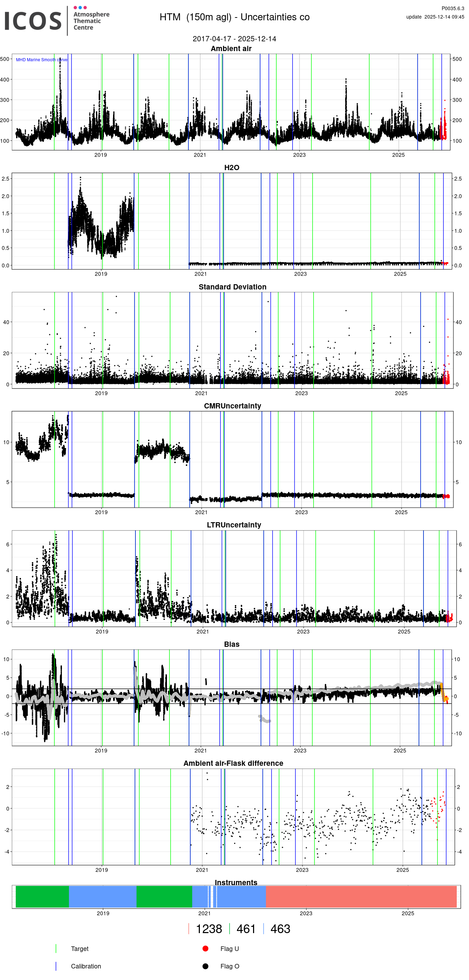Click the LTRUncertainty panel title

click(233, 525)
